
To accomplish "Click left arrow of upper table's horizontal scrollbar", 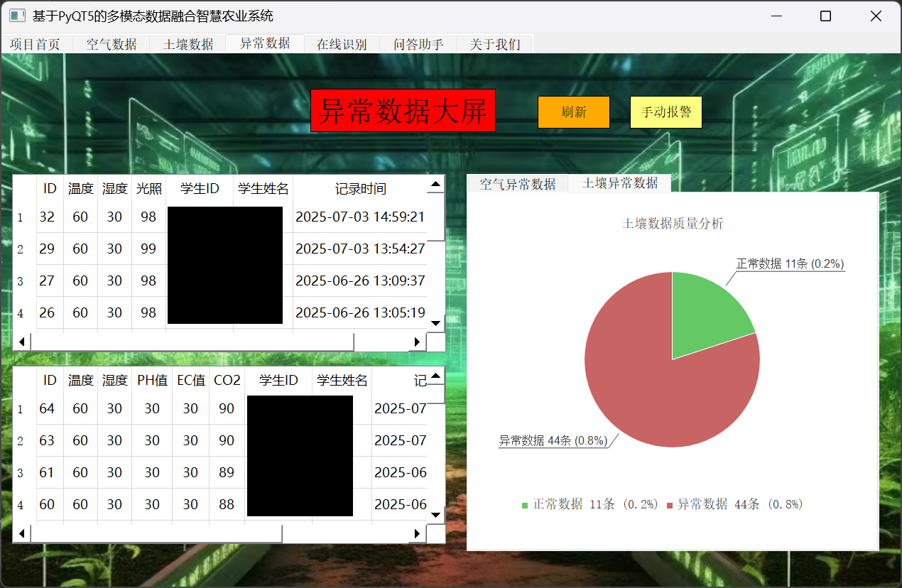I will (x=22, y=342).
